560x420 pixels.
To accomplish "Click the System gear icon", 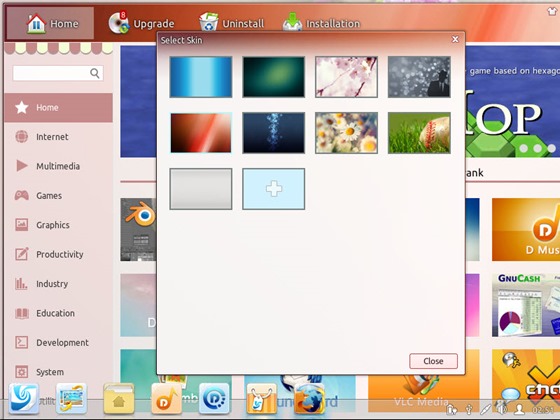I will [x=21, y=372].
